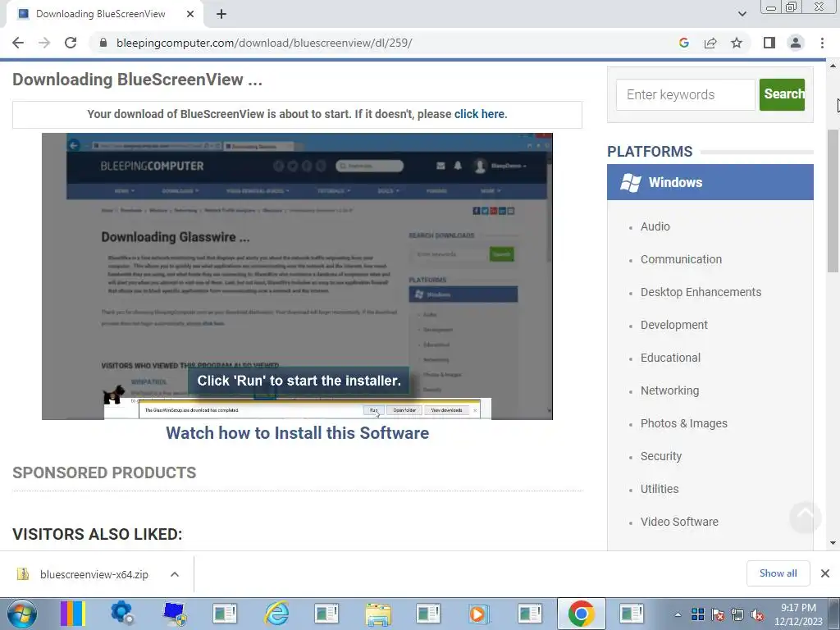Screen dimensions: 840x630
Task: Go back to the previous page
Action: [18, 43]
